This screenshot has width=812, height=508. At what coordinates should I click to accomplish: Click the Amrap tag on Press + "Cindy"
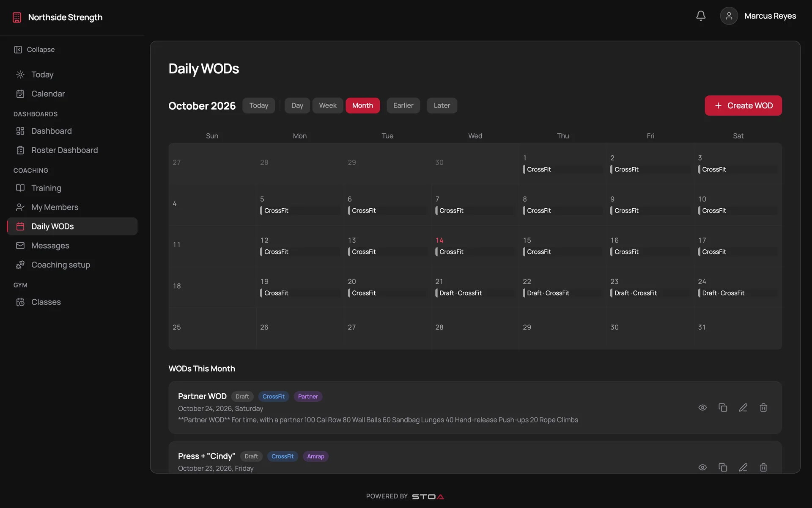point(315,456)
